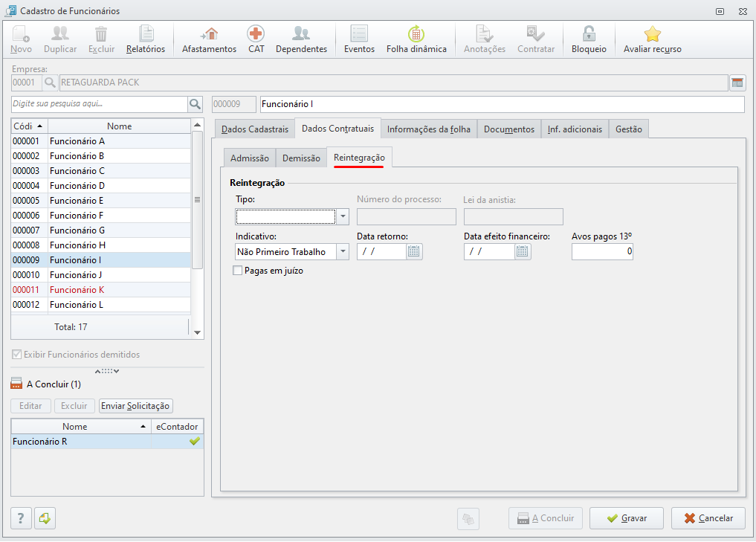Click the employee search magnifier icon
This screenshot has width=756, height=542.
click(x=195, y=103)
